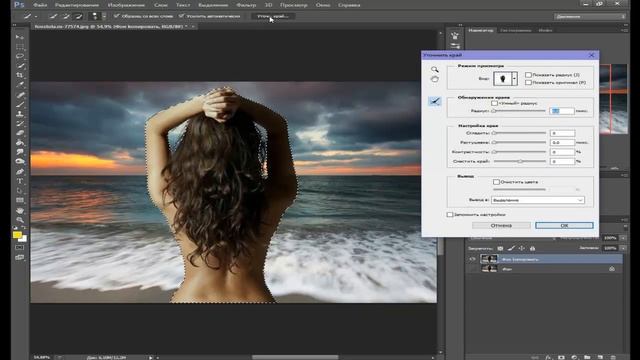Select the Zoom tool in the left toolbar

pos(20,220)
